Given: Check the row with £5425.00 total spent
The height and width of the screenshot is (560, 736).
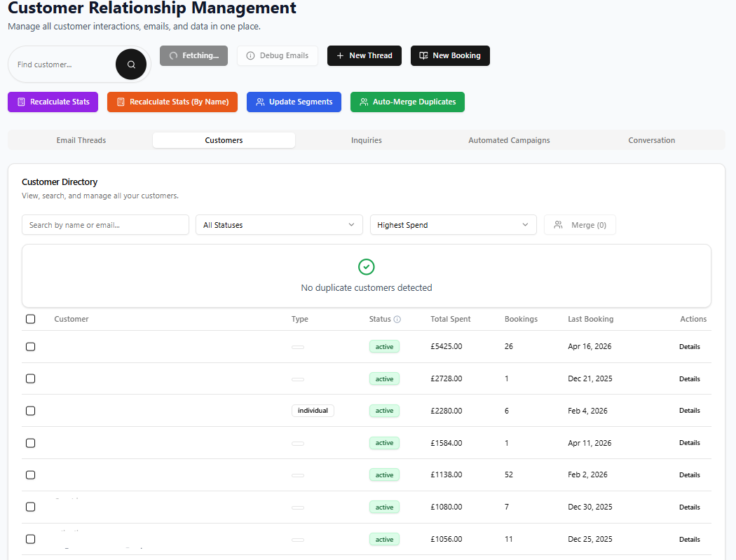Looking at the screenshot, I should tap(31, 346).
